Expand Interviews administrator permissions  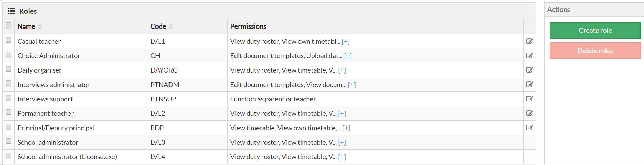click(351, 85)
